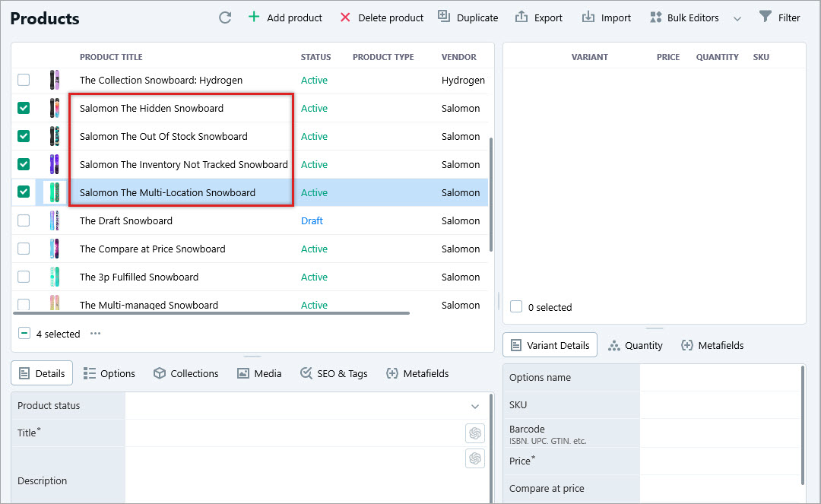Click the Import icon
The image size is (821, 504).
tap(588, 17)
